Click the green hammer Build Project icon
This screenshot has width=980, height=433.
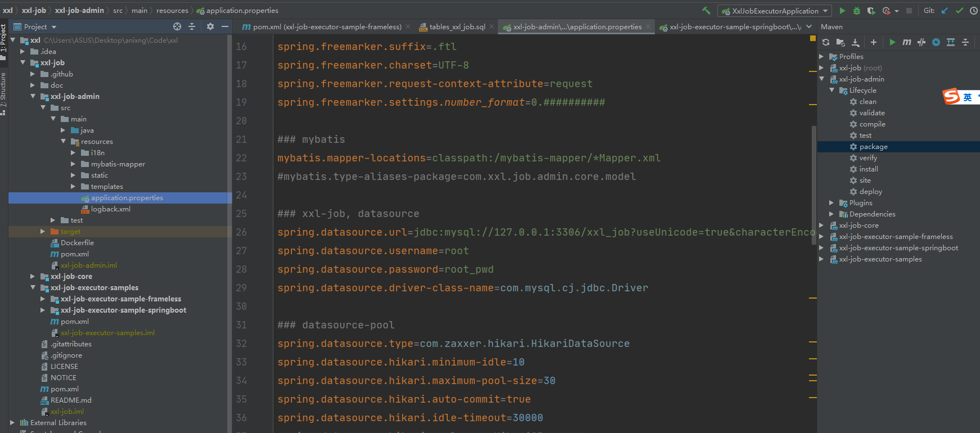point(707,11)
